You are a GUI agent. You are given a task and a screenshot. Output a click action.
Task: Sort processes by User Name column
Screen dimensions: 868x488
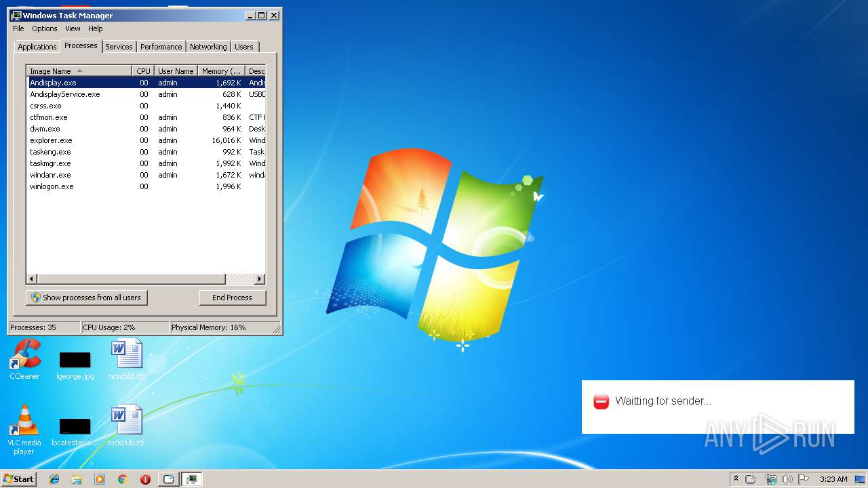(x=176, y=71)
